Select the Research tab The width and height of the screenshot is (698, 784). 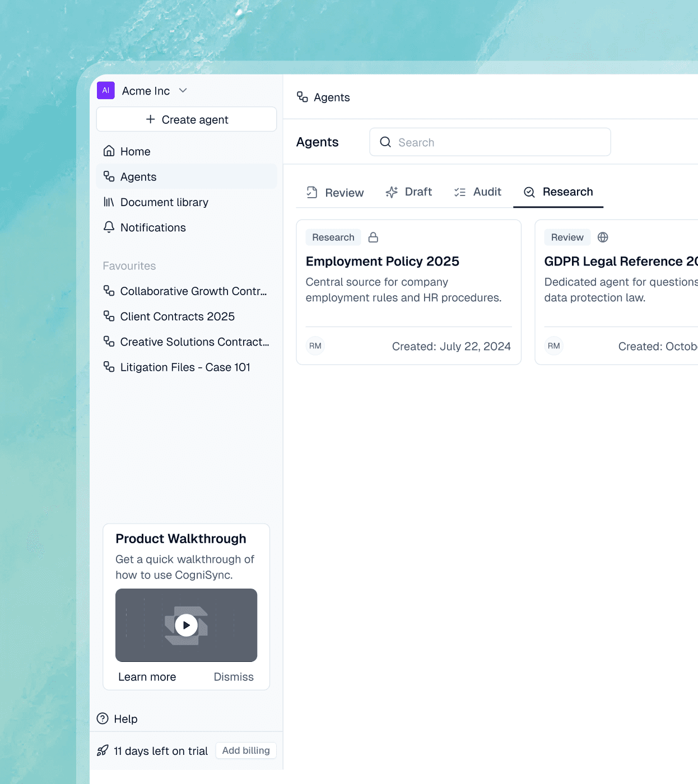(558, 192)
